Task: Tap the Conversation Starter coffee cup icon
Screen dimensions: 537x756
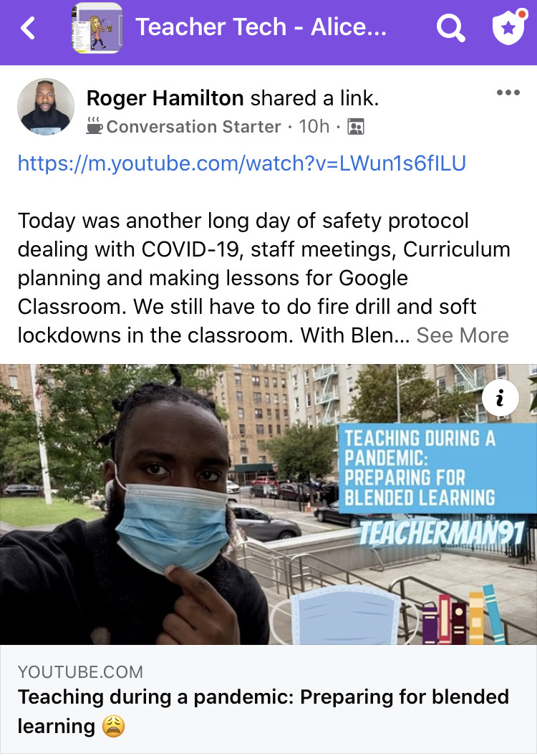Action: (x=94, y=125)
